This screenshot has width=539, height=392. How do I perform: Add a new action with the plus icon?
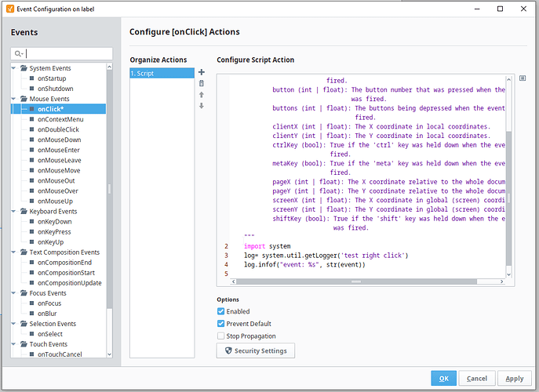pyautogui.click(x=202, y=72)
